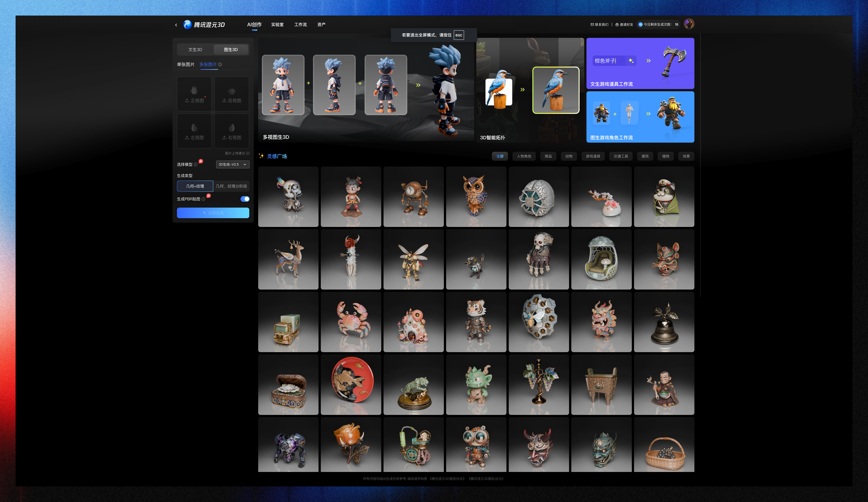Open the 联系我们 mail icon

(x=592, y=24)
